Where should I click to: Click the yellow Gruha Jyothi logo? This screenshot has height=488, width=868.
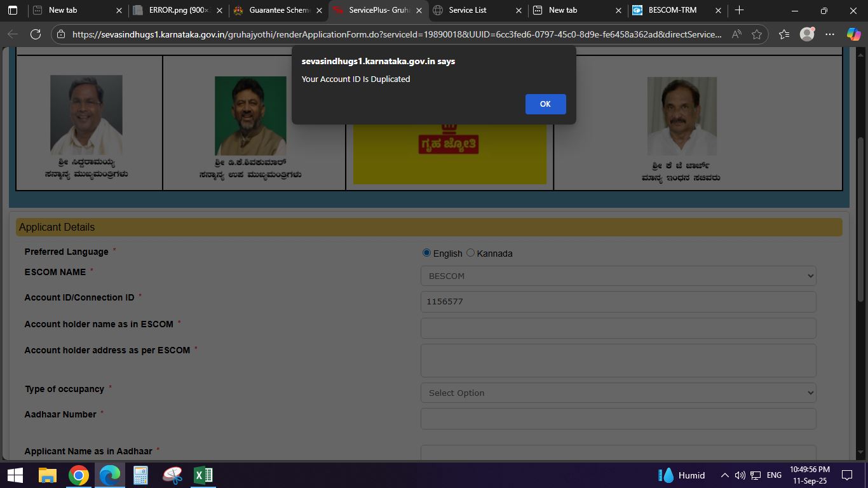pyautogui.click(x=450, y=154)
